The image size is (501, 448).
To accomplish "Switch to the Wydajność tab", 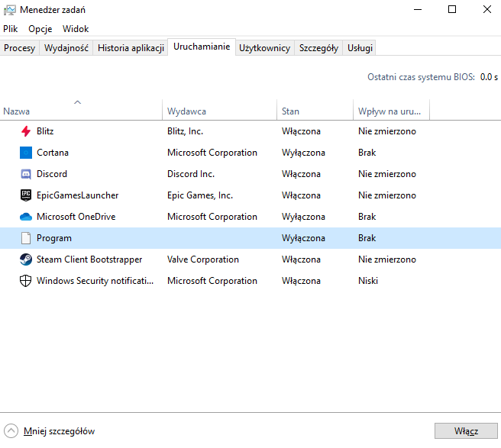I will (66, 48).
